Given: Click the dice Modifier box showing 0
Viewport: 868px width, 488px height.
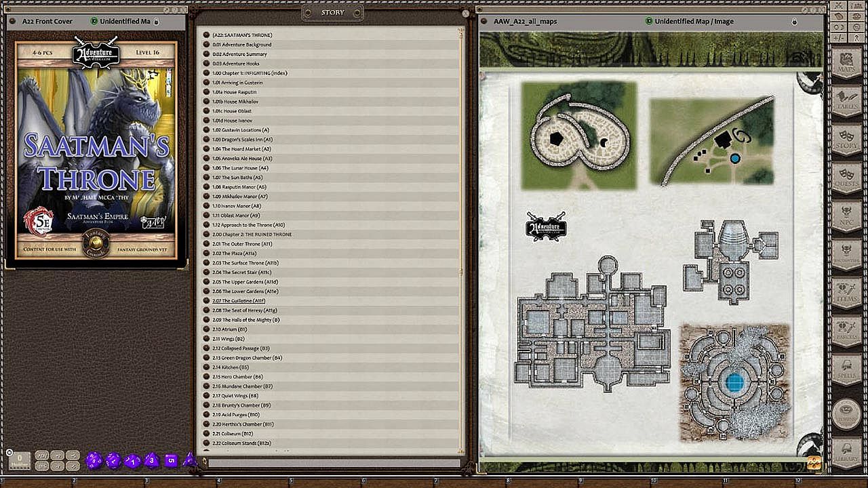Looking at the screenshot, I should [x=20, y=461].
